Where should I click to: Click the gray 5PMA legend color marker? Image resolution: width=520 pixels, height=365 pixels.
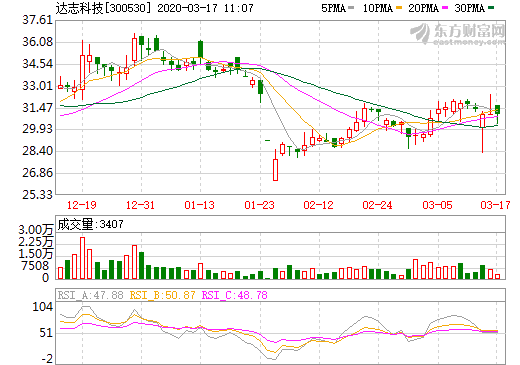[x=351, y=7]
